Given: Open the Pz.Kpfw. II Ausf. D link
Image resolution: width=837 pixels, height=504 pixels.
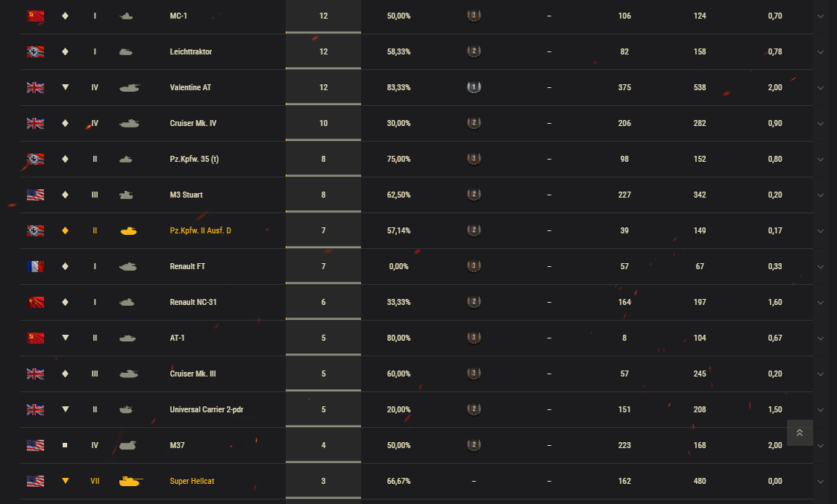Looking at the screenshot, I should 200,230.
